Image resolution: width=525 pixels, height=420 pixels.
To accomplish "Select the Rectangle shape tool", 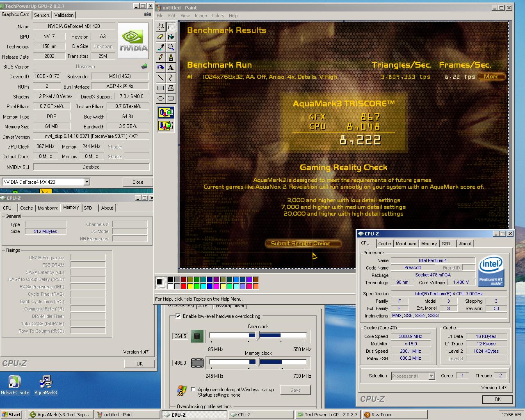I will pos(161,88).
